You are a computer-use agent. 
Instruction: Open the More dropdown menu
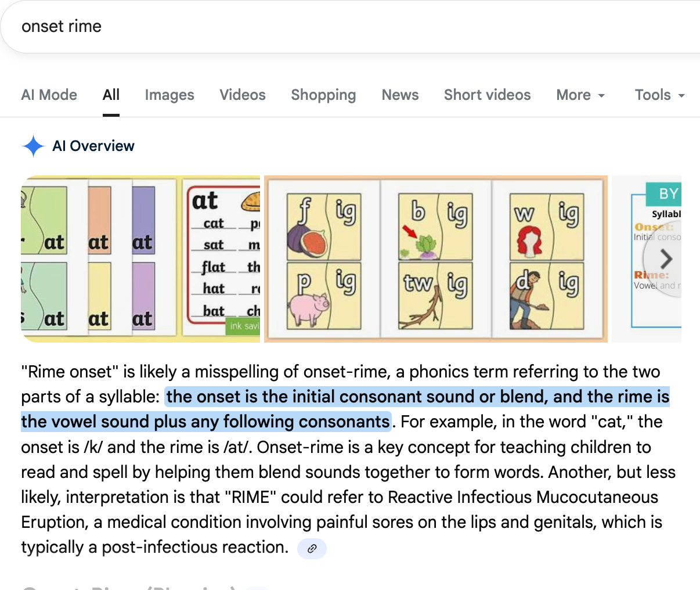tap(580, 95)
